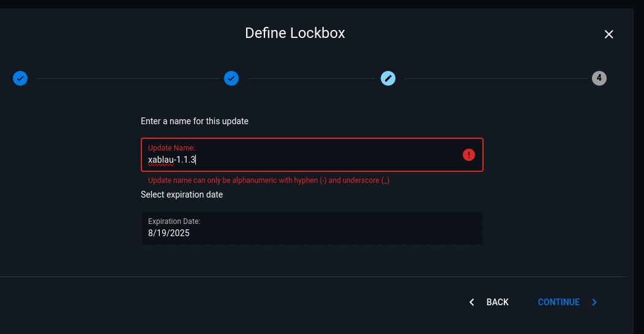Click the 8/19/2025 expiration date value
Viewport: 644px width, 334px height.
pos(169,233)
